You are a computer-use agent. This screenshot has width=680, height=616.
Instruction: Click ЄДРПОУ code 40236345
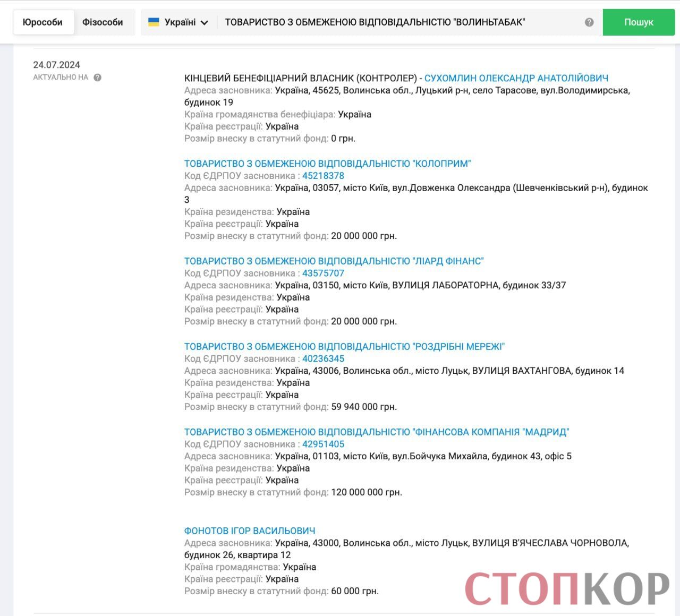click(323, 359)
